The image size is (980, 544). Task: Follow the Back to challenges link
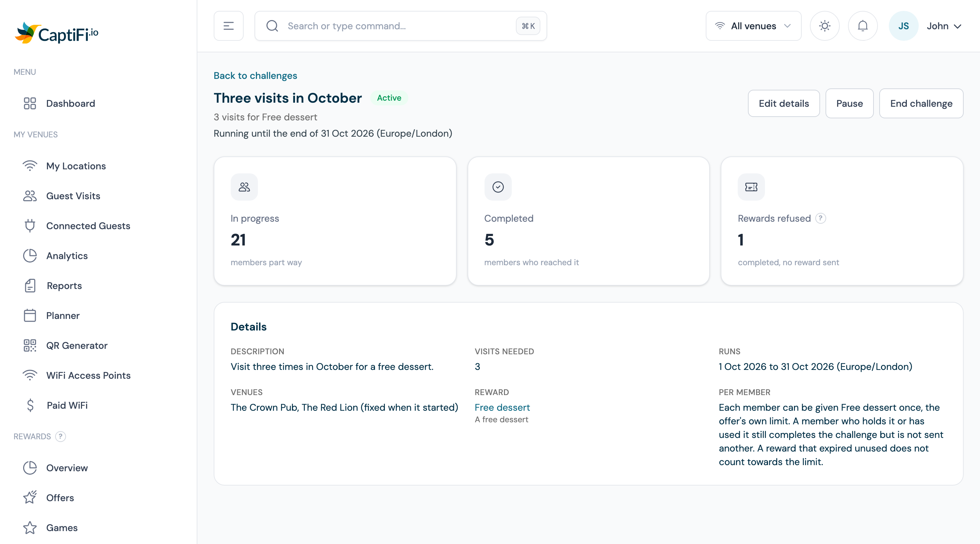(255, 76)
